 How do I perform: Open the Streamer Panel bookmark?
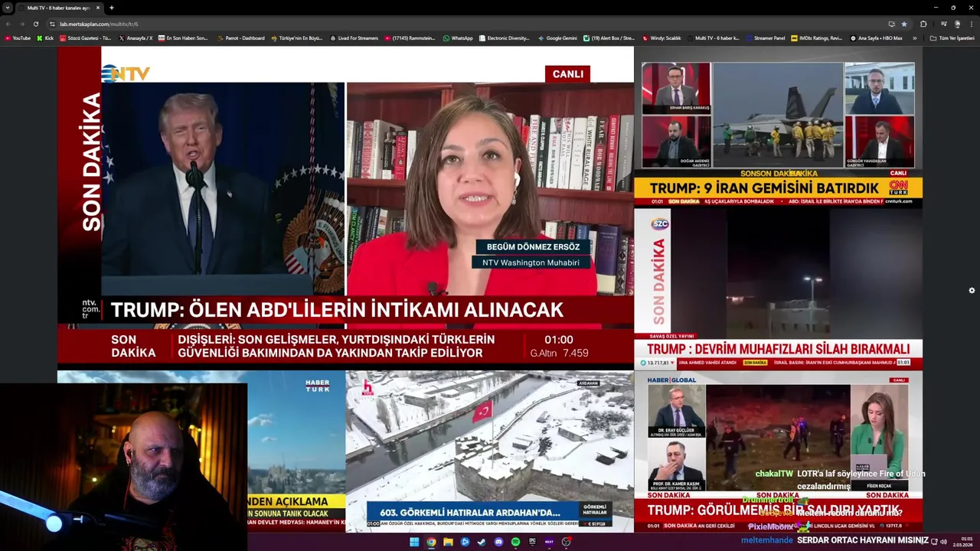click(x=765, y=37)
